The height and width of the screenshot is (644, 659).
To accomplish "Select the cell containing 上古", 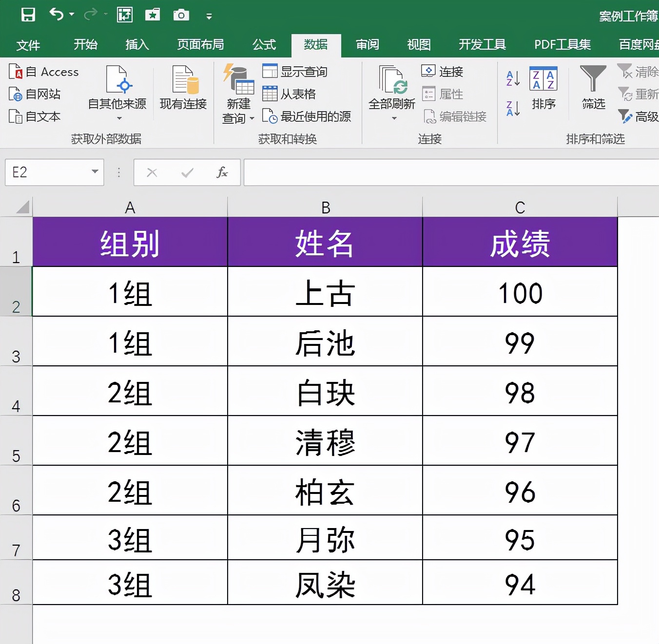I will pyautogui.click(x=325, y=292).
